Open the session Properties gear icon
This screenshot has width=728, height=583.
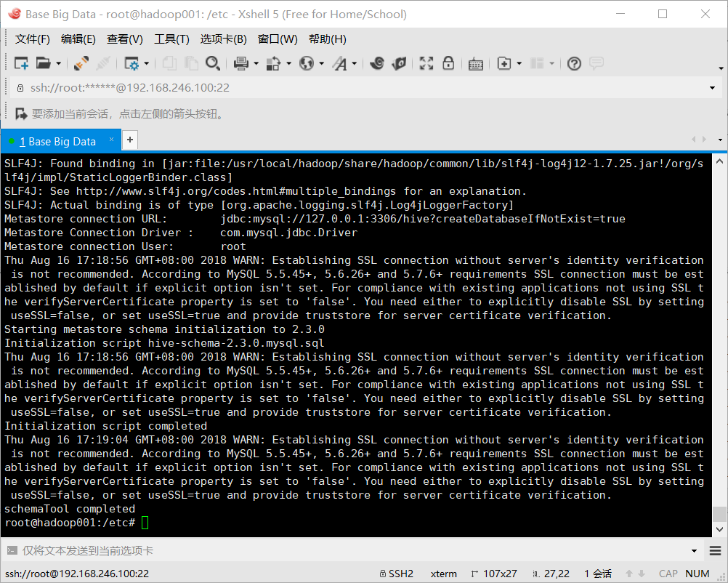[132, 63]
